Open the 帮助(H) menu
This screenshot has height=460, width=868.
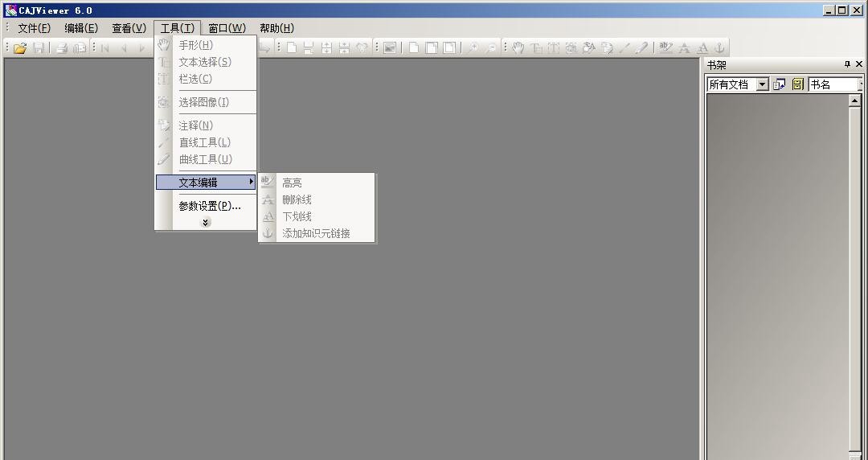pos(276,28)
